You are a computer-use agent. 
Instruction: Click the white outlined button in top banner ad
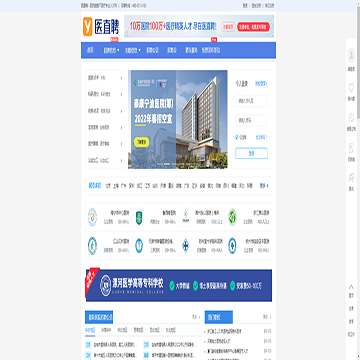click(x=229, y=27)
